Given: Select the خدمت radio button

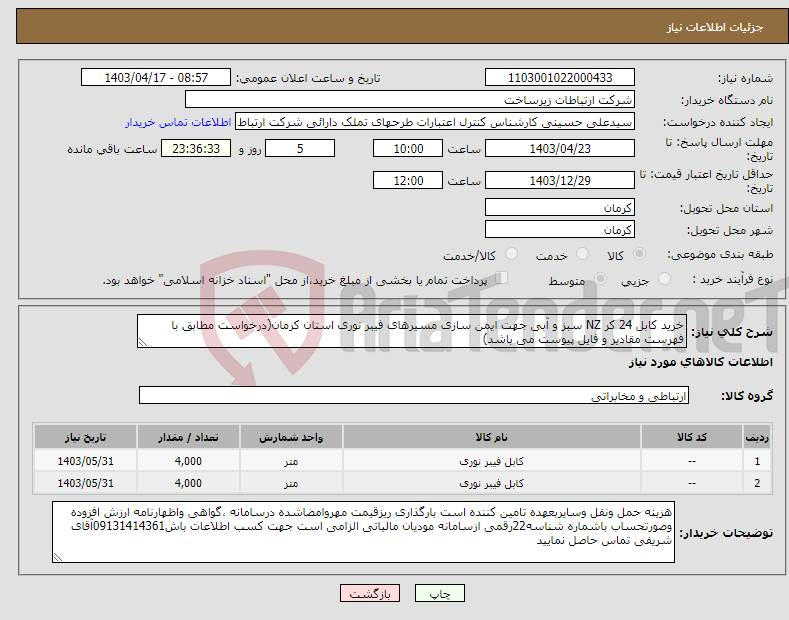Looking at the screenshot, I should 582,254.
